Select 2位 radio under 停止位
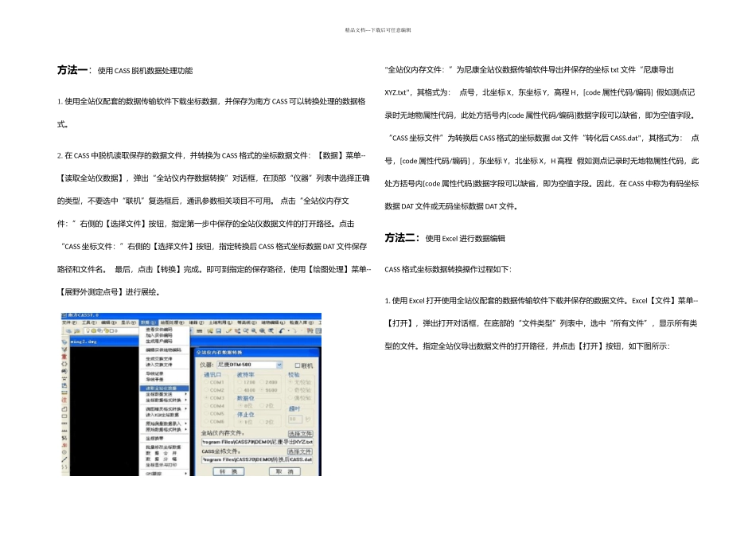 [262, 422]
